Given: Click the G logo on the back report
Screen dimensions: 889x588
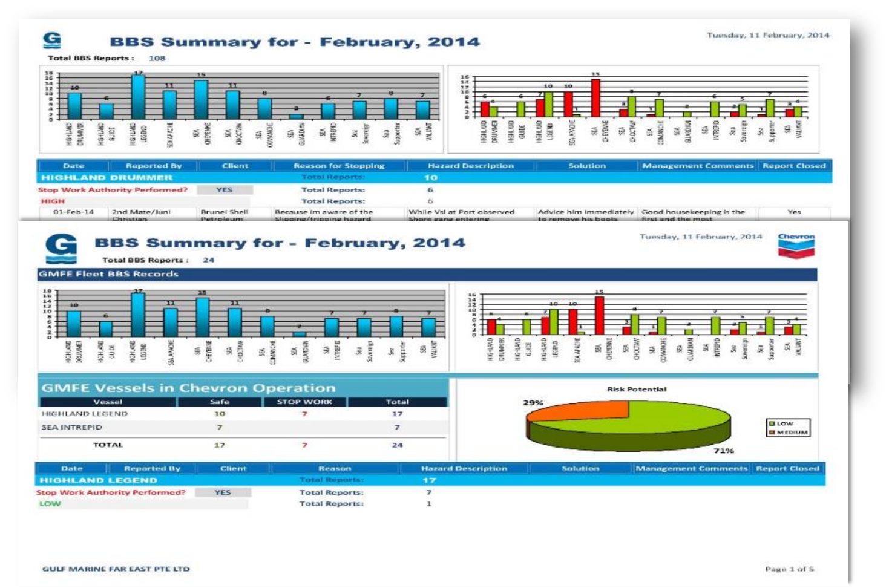Looking at the screenshot, I should (52, 41).
